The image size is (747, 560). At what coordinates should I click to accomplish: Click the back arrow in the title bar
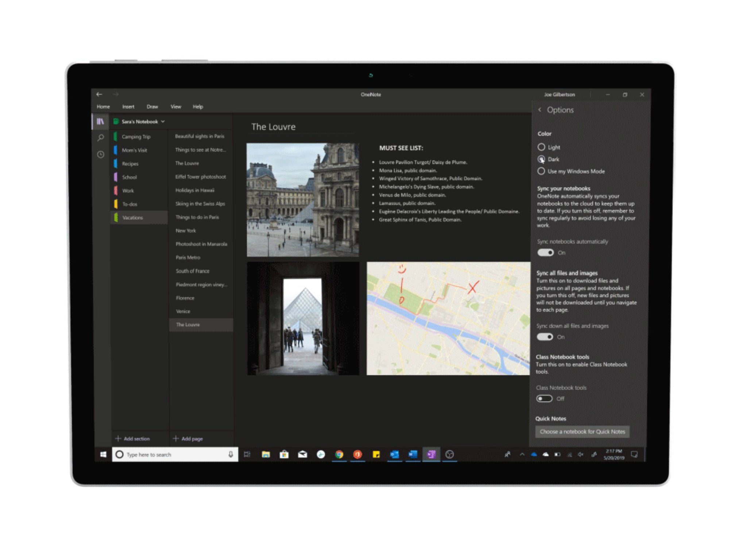99,94
